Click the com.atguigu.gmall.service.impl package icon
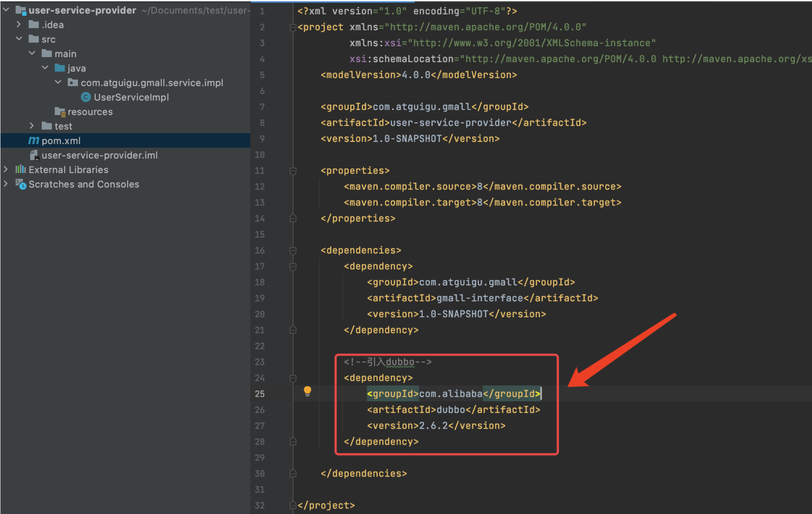 pos(73,82)
